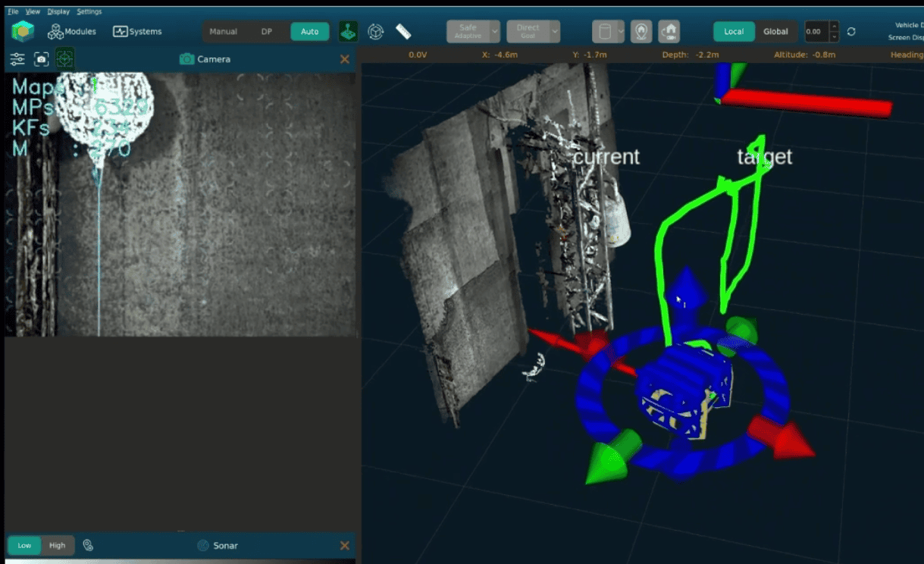Open the Modules panel
Viewport: 924px width, 564px height.
[x=72, y=32]
